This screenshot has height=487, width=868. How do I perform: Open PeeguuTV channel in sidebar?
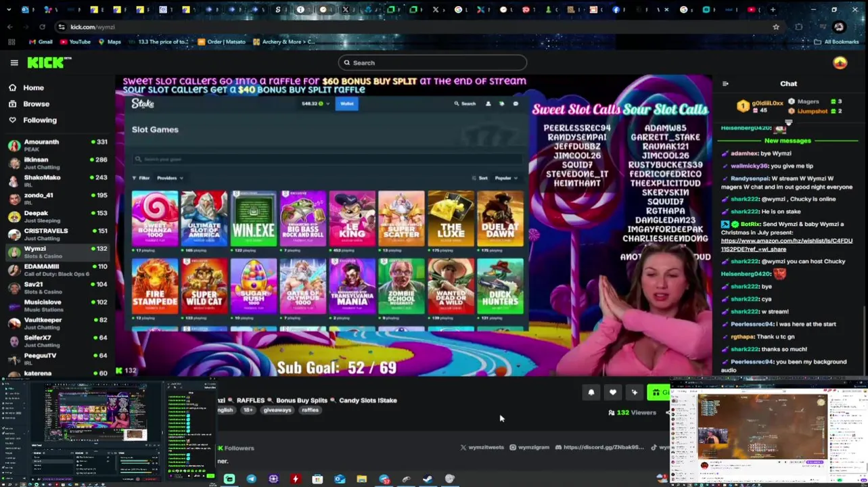pyautogui.click(x=58, y=358)
